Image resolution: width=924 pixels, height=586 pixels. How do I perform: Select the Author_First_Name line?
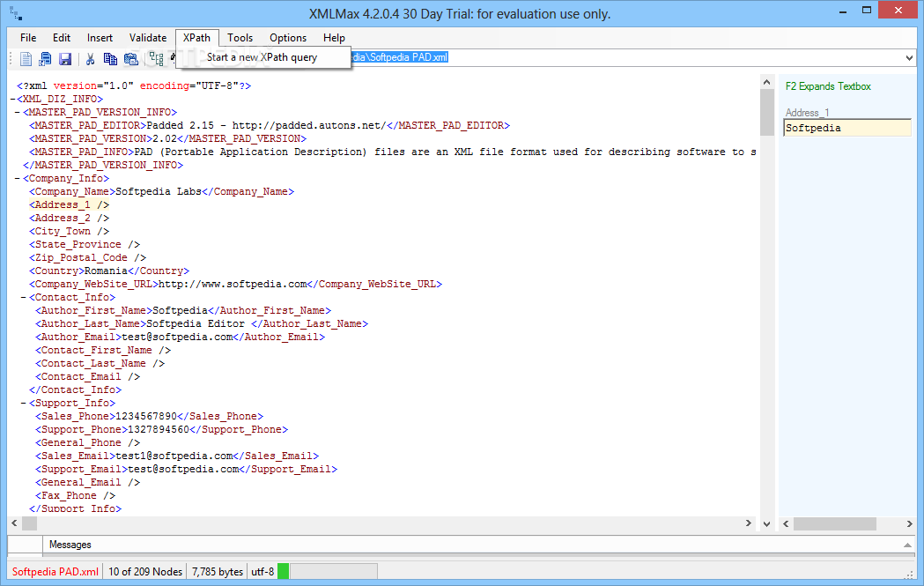tap(183, 311)
